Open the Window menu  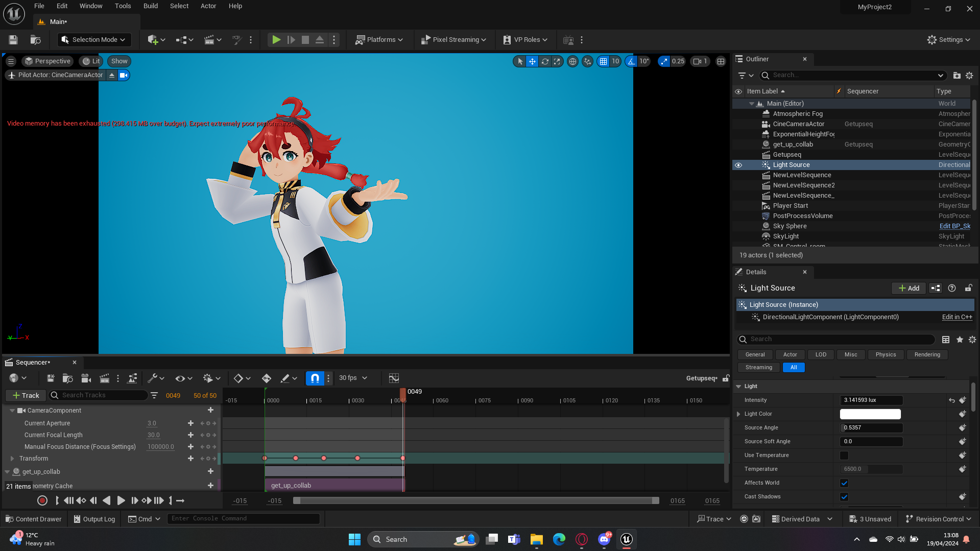(x=91, y=6)
